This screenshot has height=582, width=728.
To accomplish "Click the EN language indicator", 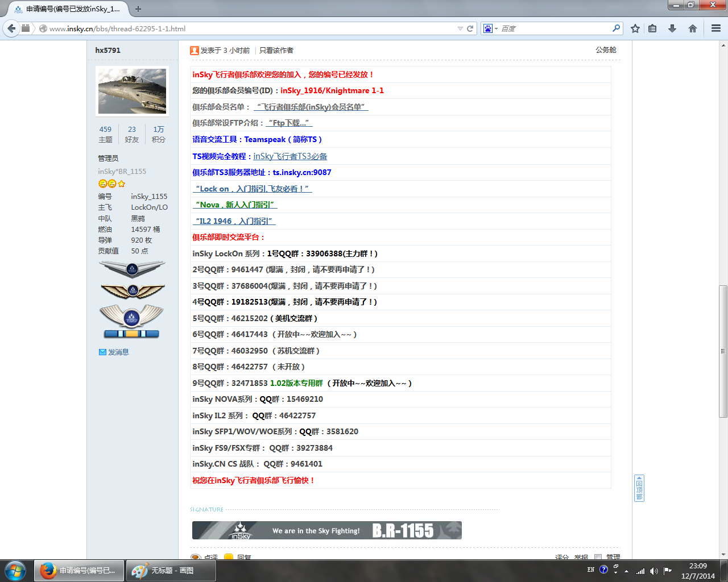I will [x=591, y=569].
